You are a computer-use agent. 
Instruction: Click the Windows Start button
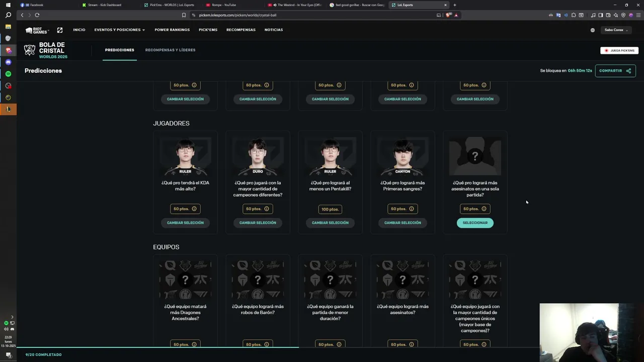point(8,5)
